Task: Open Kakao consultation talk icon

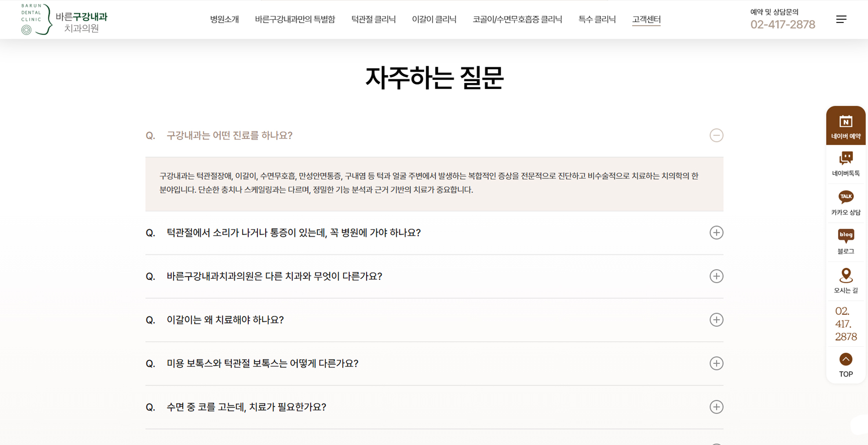Action: [x=845, y=197]
